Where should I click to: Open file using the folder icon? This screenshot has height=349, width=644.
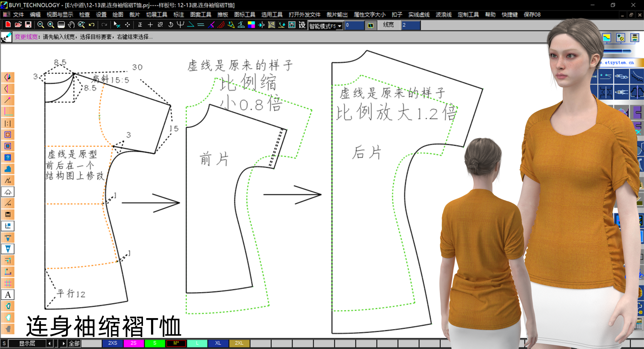(18, 25)
